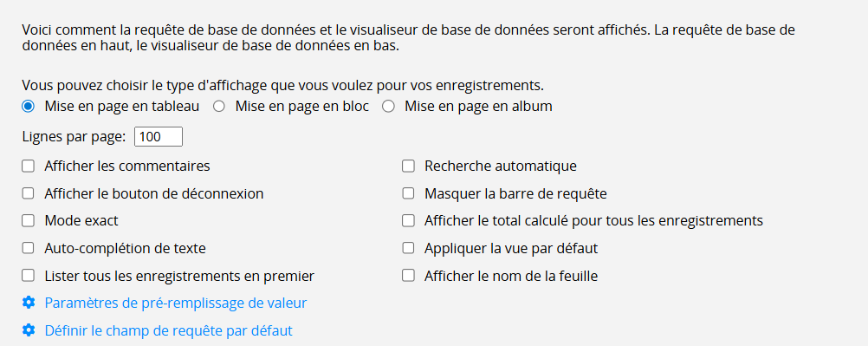Check the Masquer la barre de requête box
Viewport: 868px width, 346px height.
click(x=408, y=193)
